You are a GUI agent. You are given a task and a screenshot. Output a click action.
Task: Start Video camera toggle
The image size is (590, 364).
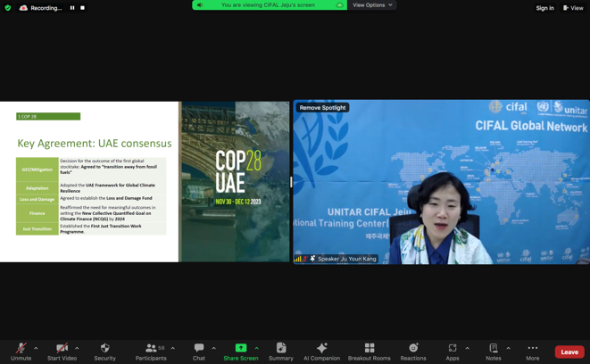tap(62, 352)
